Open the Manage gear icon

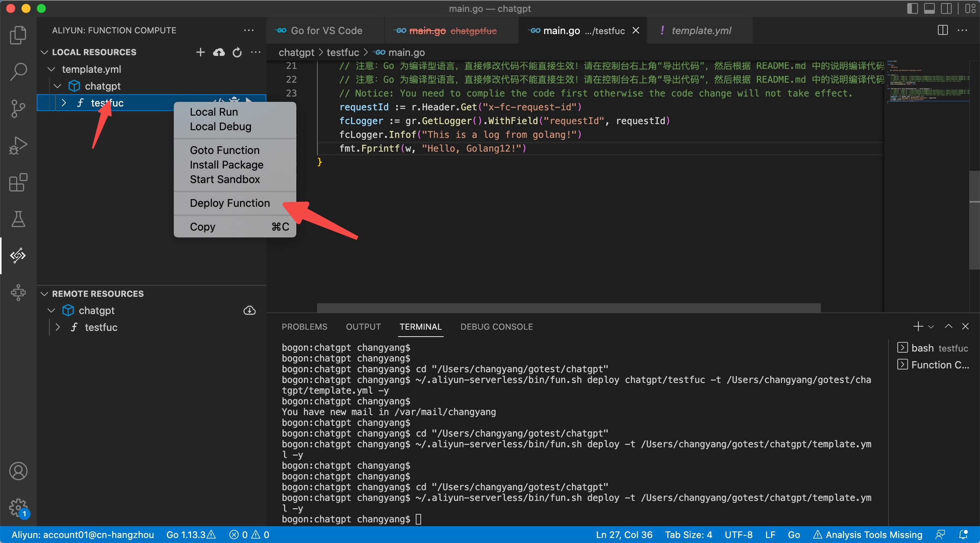click(x=18, y=508)
